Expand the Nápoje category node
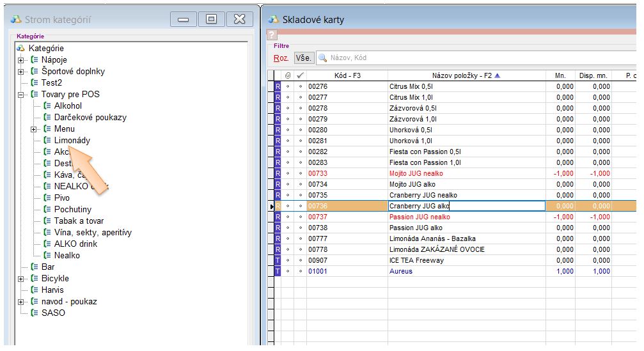Viewport: 644px width, 351px height. pos(21,60)
